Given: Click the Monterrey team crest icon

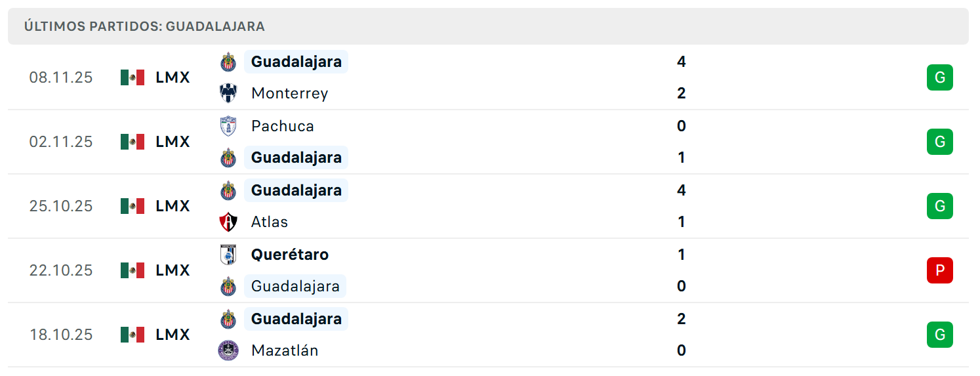Looking at the screenshot, I should (x=228, y=93).
